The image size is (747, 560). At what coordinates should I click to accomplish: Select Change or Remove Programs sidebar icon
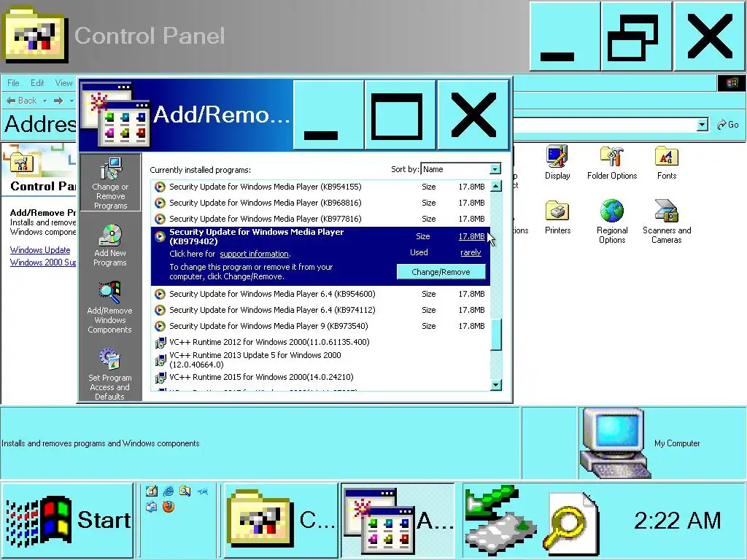tap(111, 183)
